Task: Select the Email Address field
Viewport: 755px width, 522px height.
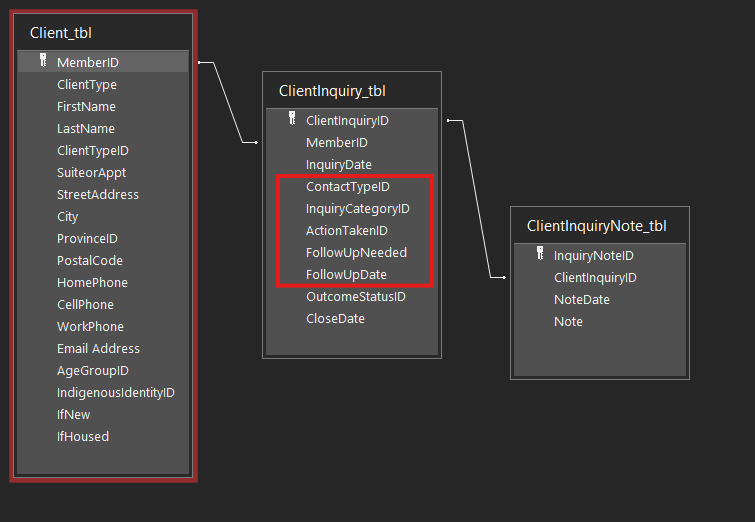Action: coord(98,349)
